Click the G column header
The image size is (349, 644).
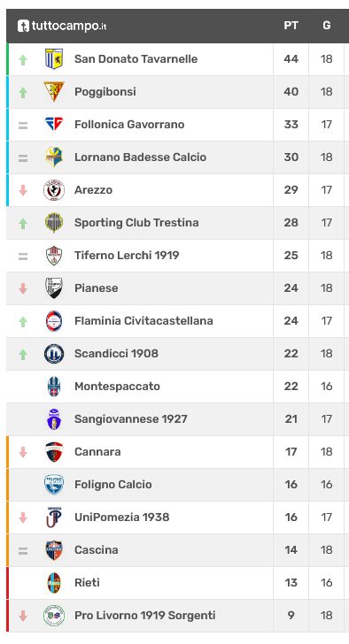click(326, 26)
